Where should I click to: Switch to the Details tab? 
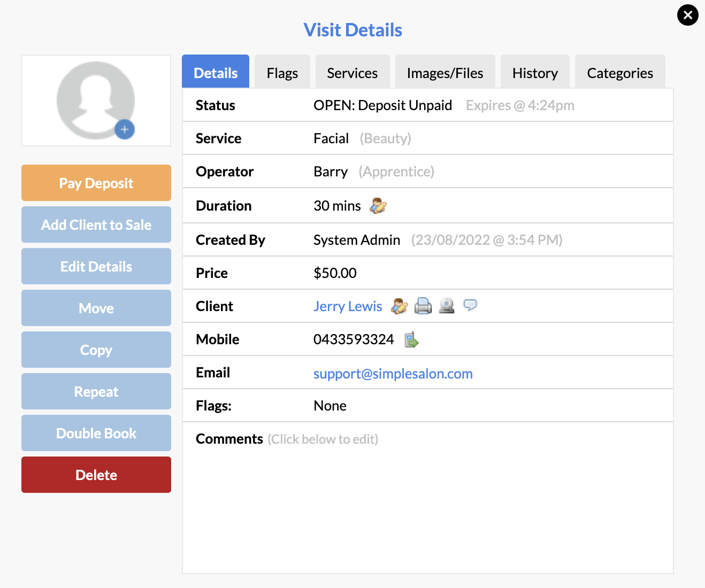pyautogui.click(x=216, y=72)
